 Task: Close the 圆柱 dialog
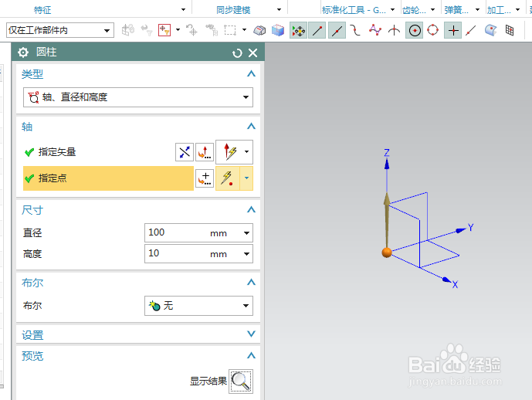coord(252,53)
